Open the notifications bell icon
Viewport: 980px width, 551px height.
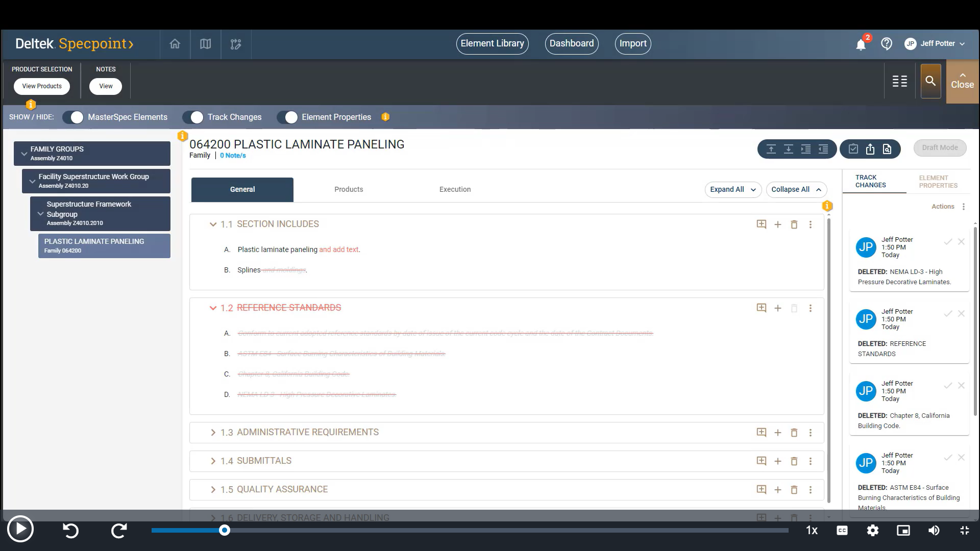[861, 44]
